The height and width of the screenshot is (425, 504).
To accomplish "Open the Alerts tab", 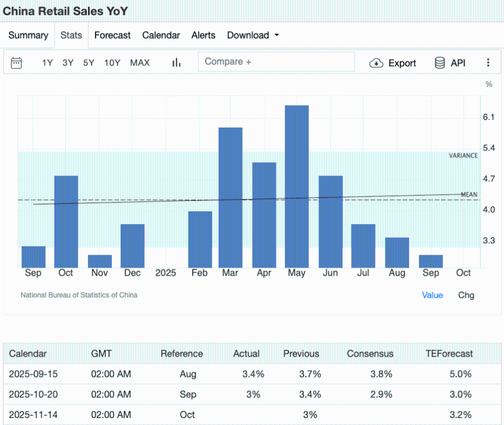I will [203, 35].
